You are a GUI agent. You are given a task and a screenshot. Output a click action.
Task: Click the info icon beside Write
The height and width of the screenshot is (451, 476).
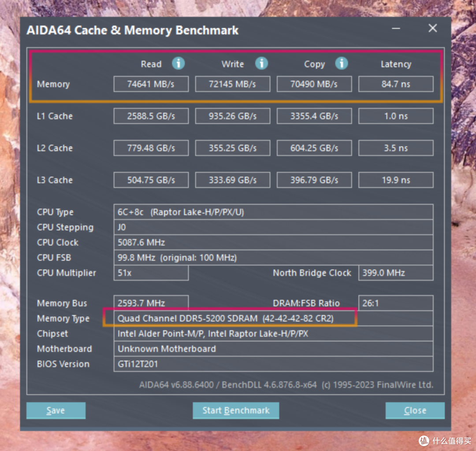(x=261, y=63)
